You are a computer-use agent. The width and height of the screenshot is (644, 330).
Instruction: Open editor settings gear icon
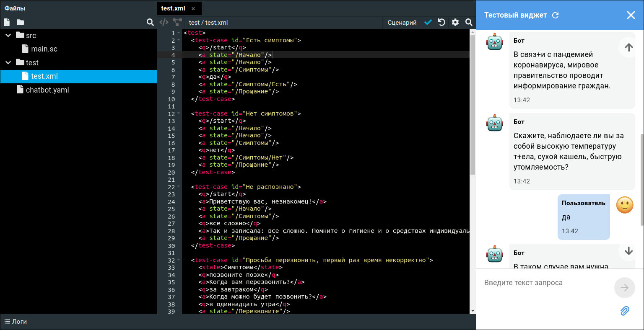tap(455, 22)
